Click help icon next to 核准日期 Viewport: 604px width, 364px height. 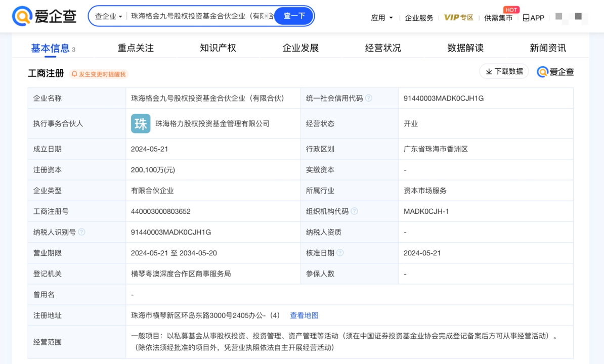(x=340, y=253)
